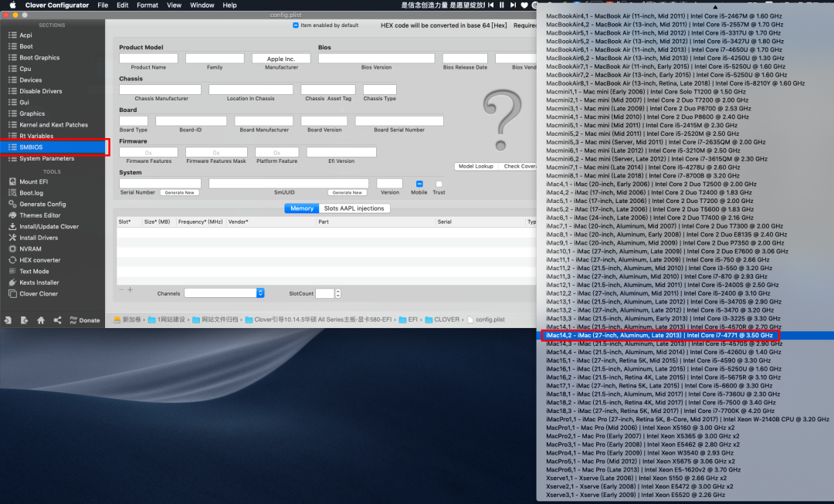Open the File menu
The image size is (834, 504).
(x=103, y=5)
